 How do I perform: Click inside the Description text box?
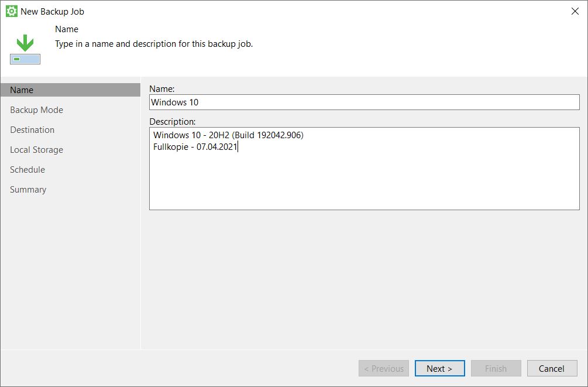363,170
